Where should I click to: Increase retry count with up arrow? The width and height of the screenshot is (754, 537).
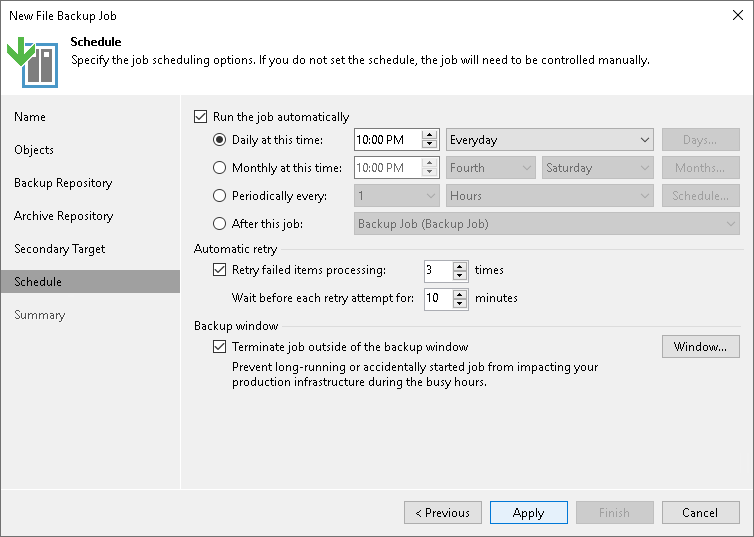[x=460, y=265]
